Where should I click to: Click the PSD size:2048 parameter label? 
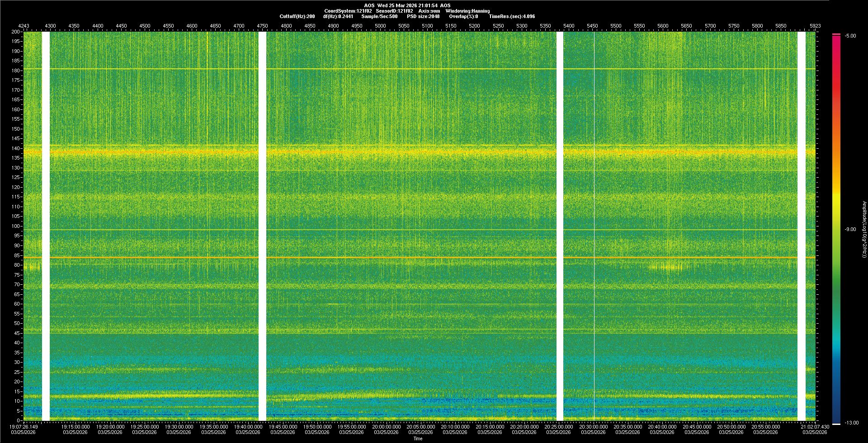(423, 16)
